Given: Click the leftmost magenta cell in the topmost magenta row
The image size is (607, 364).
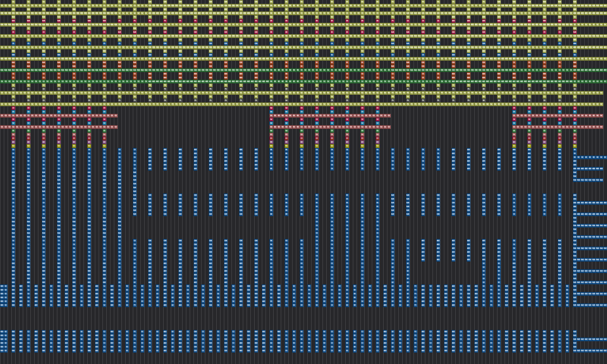Looking at the screenshot, I should pos(13,21).
